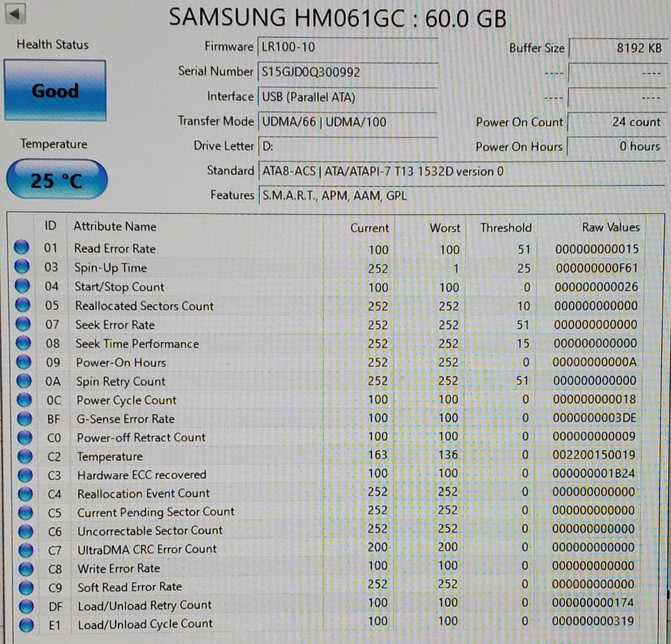Click the status icon for UltraDMA CRC Error Count
Viewport: 671px width, 644px height.
click(x=26, y=550)
